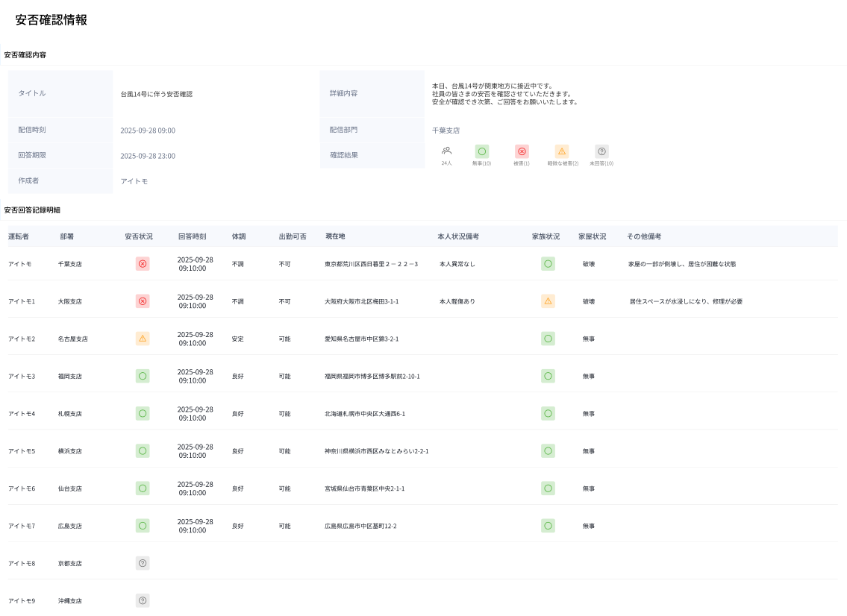Screen dimensions: 847x616
Task: Click the 安否状況 column header
Action: tap(139, 236)
